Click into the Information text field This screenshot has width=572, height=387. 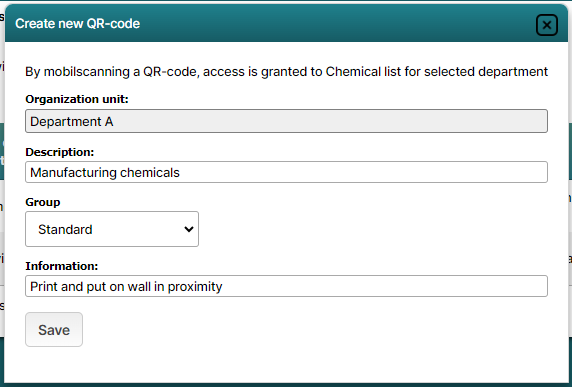286,286
